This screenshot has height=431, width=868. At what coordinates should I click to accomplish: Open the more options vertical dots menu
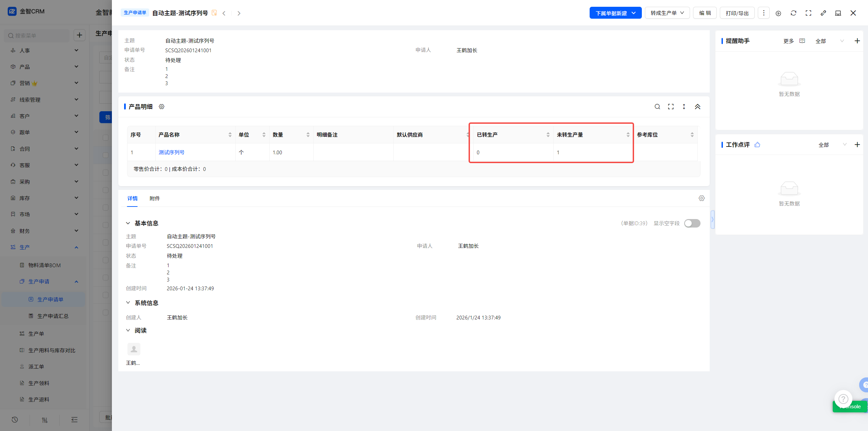point(764,13)
